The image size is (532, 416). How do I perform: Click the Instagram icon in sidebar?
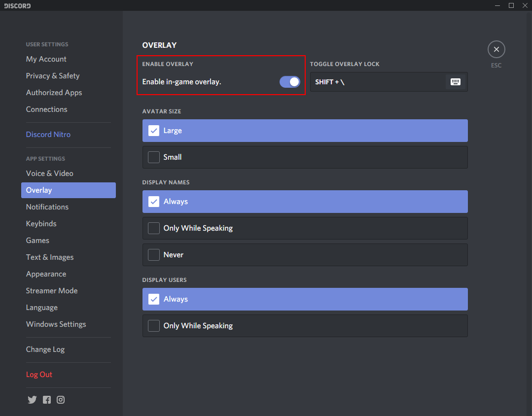(x=61, y=400)
